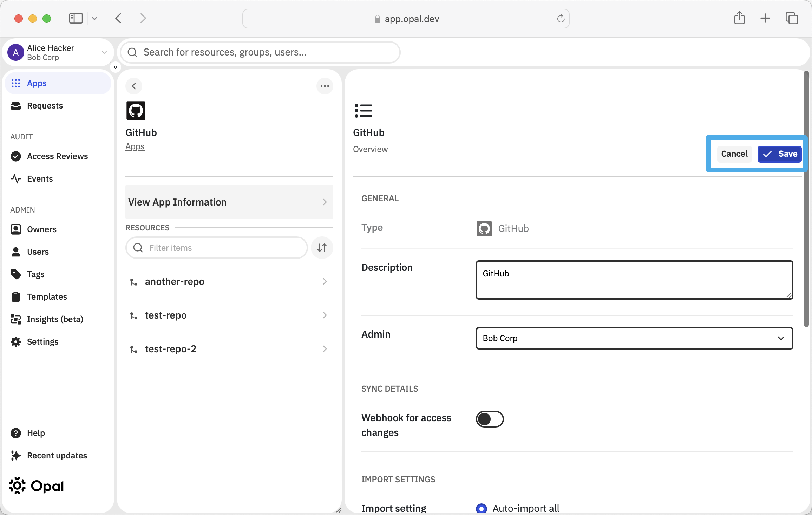Open a new Safari tab
812x515 pixels.
click(x=765, y=18)
